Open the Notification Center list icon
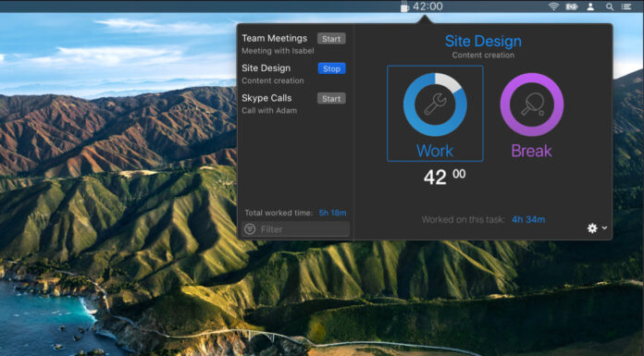 (x=626, y=6)
